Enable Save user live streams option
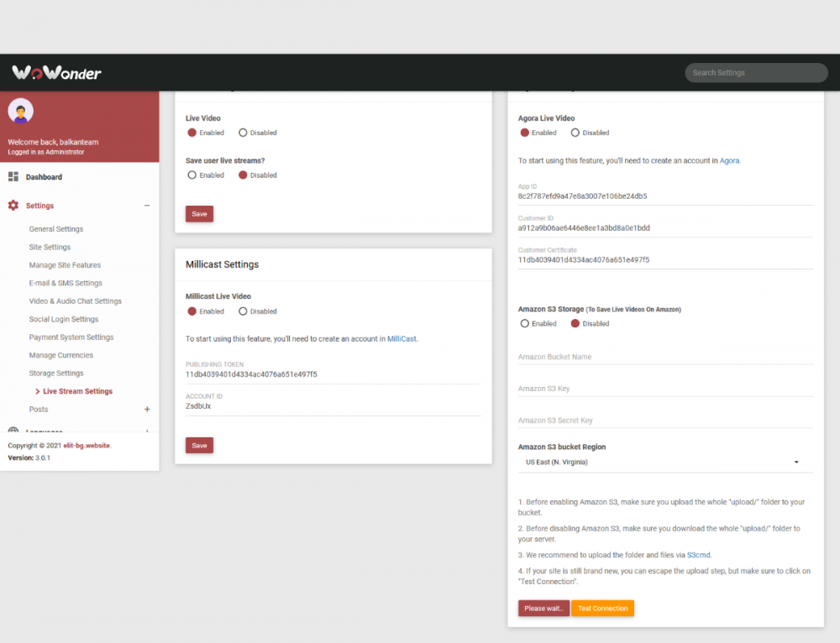This screenshot has height=643, width=840. tap(192, 175)
